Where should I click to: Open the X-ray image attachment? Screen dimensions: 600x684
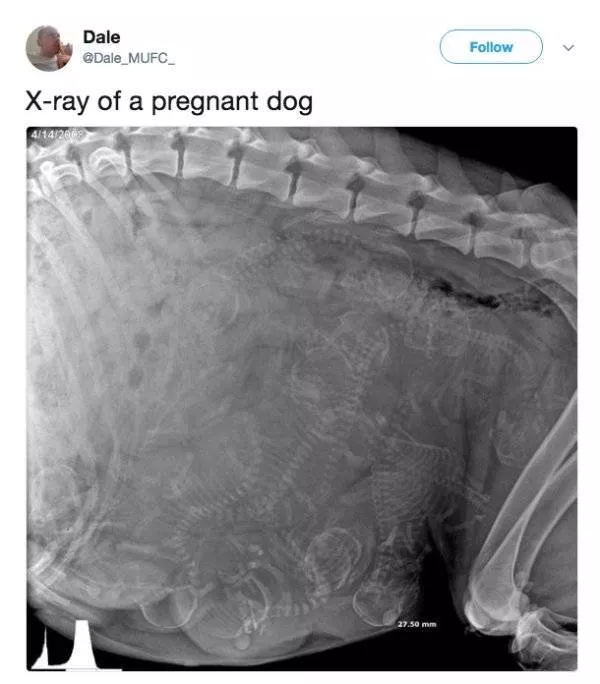[x=302, y=399]
